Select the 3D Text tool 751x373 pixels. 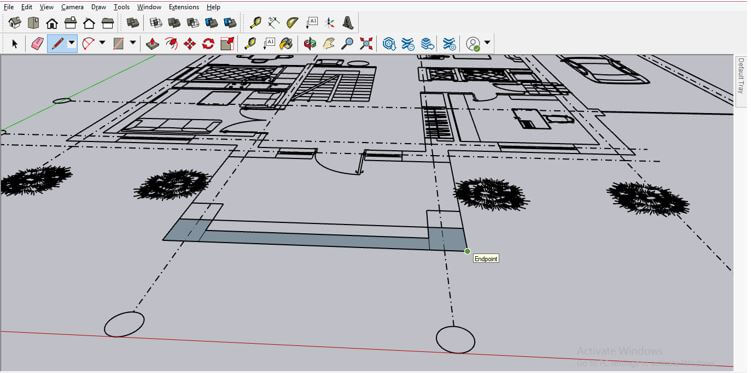[348, 23]
